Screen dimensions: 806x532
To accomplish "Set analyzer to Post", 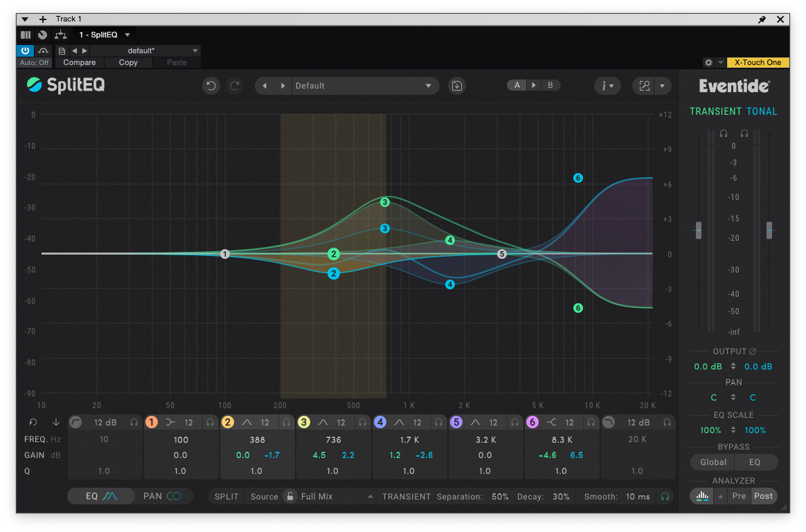I will click(x=763, y=496).
